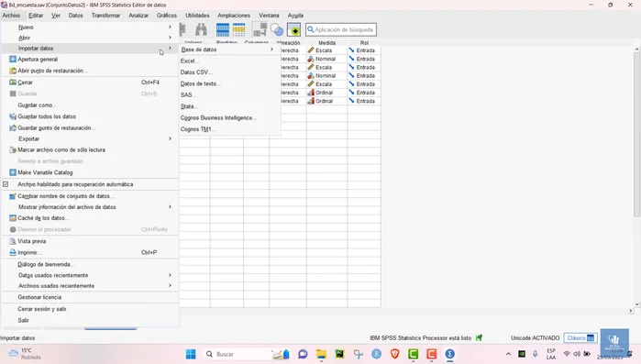Screen dimensions: 641x364
Task: Select Make Variable Catalog entry
Action: coord(45,172)
